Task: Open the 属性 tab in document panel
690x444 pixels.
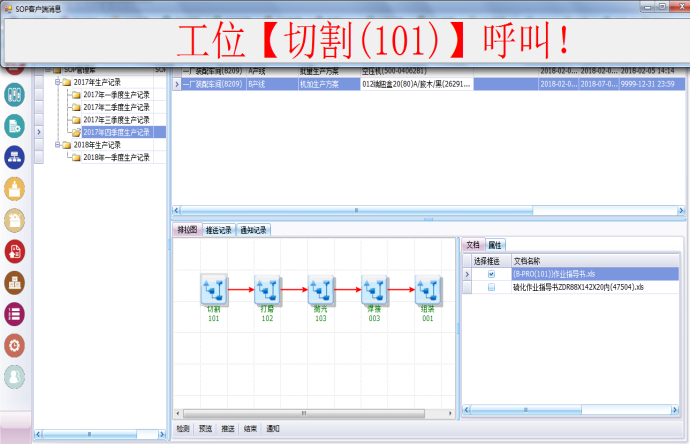Action: [495, 245]
